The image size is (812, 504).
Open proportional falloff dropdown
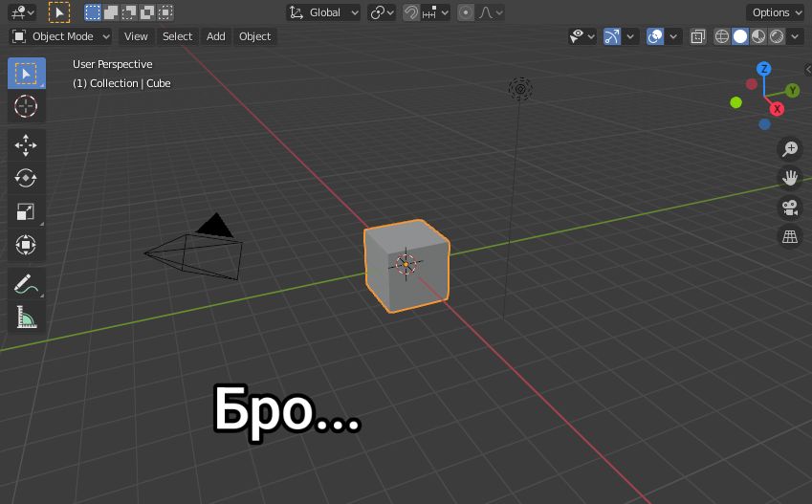(490, 12)
